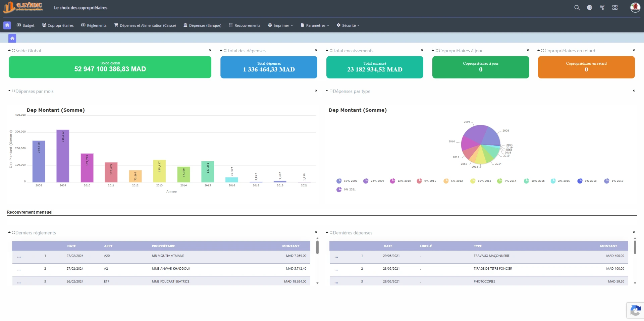644x321 pixels.
Task: Close the Total encaissements panel
Action: pyautogui.click(x=422, y=50)
